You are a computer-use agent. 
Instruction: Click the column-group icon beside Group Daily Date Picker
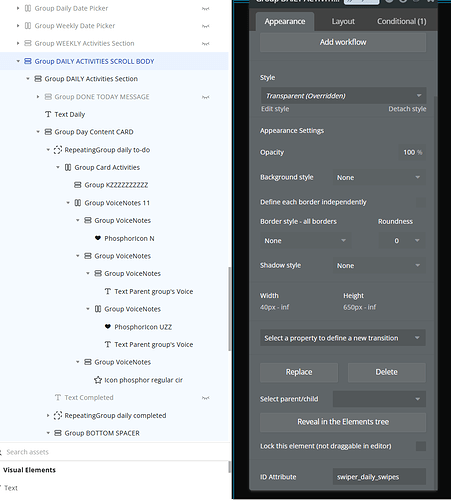[28, 8]
